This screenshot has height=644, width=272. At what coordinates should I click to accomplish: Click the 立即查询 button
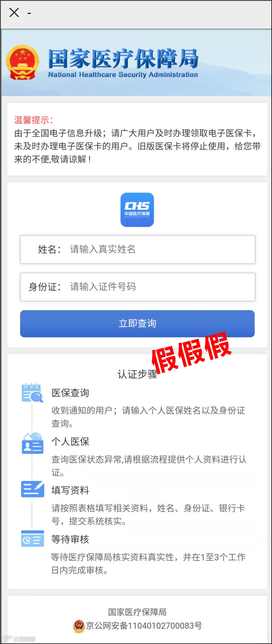click(137, 324)
